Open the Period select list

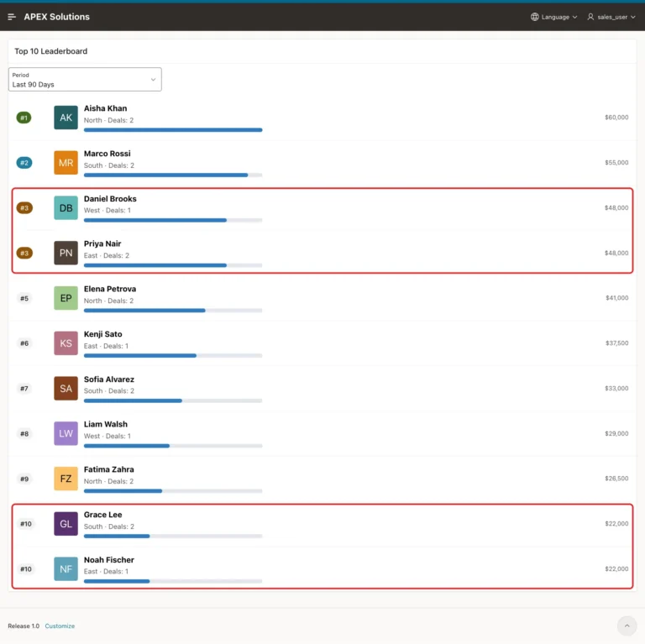coord(85,80)
